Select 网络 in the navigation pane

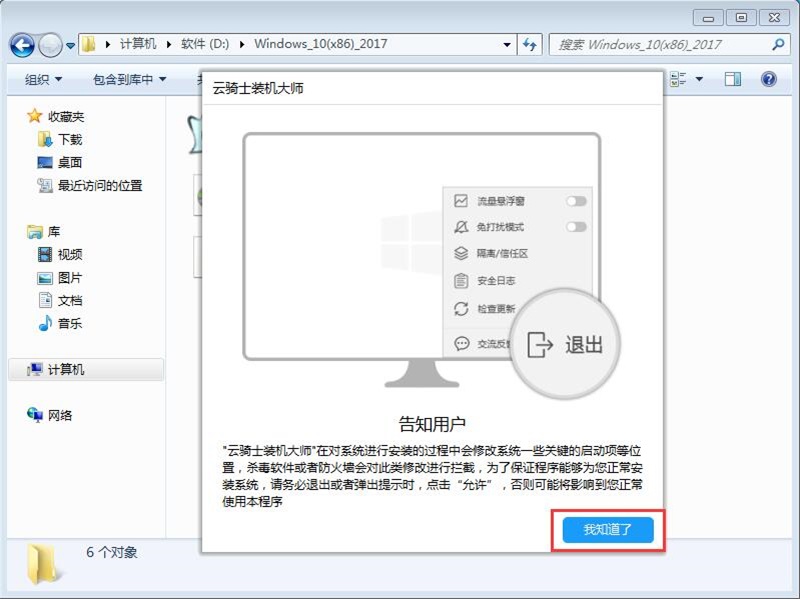(60, 415)
